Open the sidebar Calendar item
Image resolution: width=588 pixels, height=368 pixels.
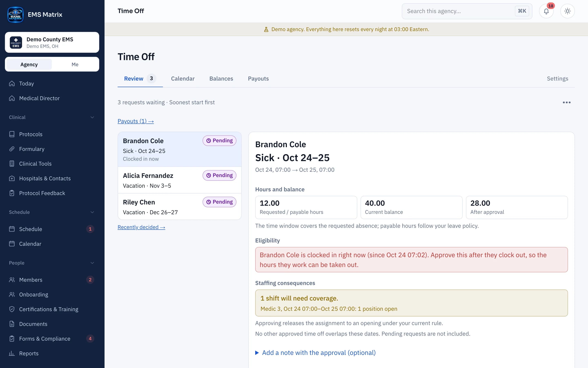tap(52, 244)
